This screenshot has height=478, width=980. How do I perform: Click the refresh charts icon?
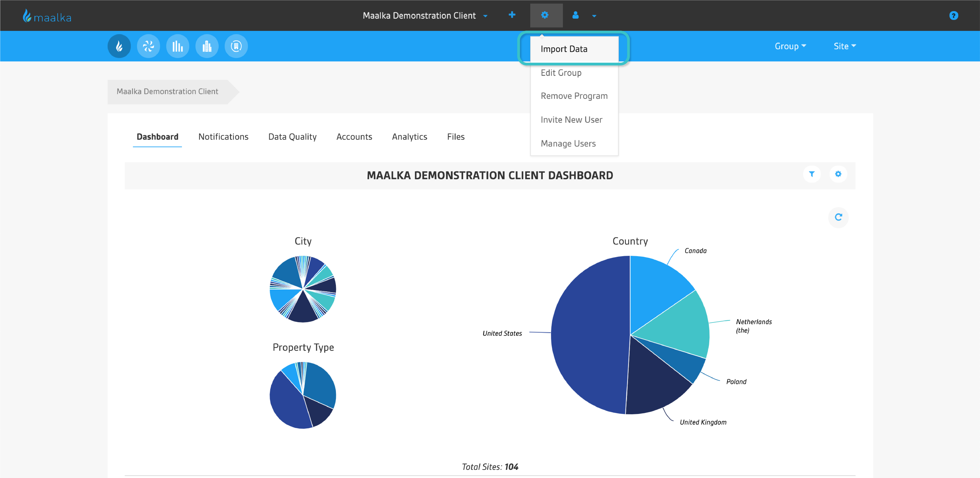tap(838, 217)
